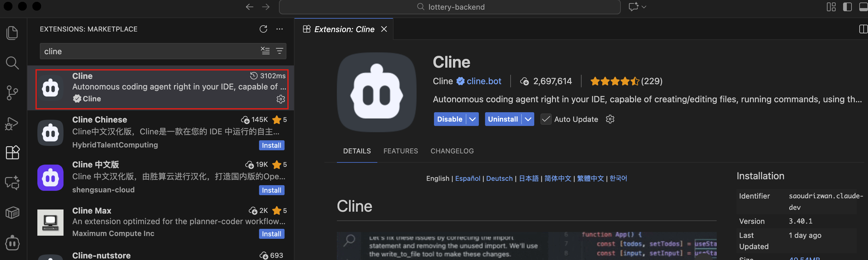Open the Search view in activity bar
The height and width of the screenshot is (260, 868).
coord(12,63)
